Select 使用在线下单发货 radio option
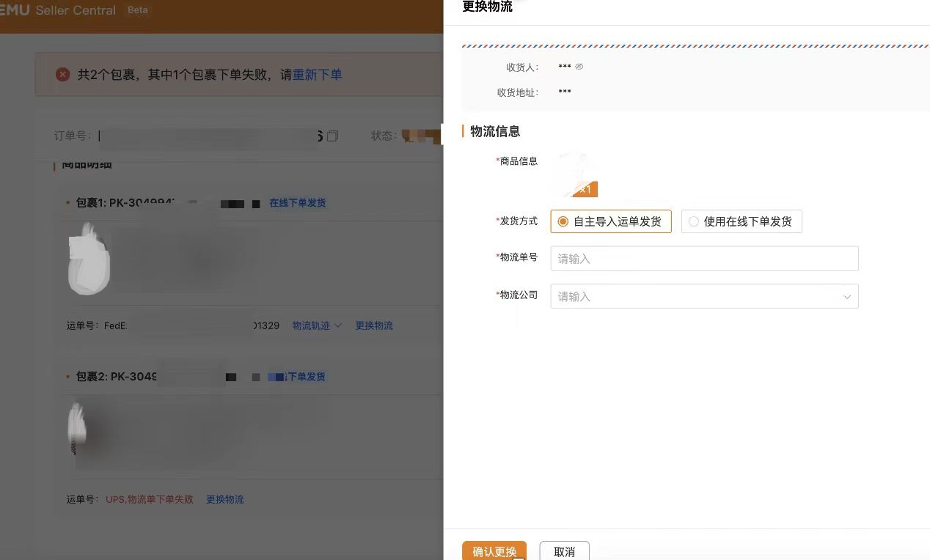The image size is (930, 560). [694, 221]
